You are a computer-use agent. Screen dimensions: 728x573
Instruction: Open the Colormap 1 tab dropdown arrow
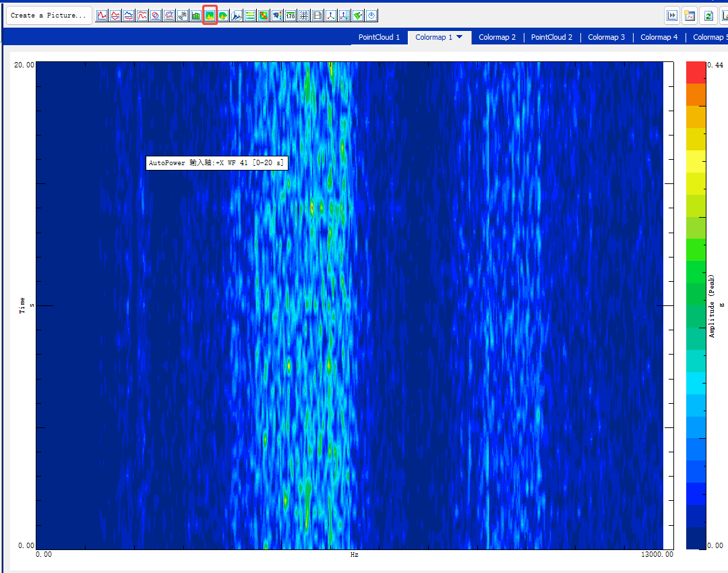click(x=460, y=36)
